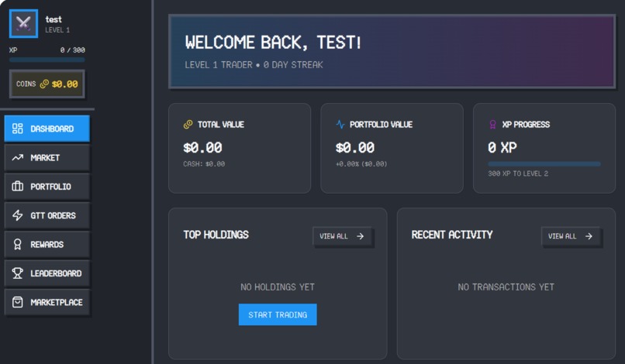Click the 'CASH: $0.00' text

(204, 164)
